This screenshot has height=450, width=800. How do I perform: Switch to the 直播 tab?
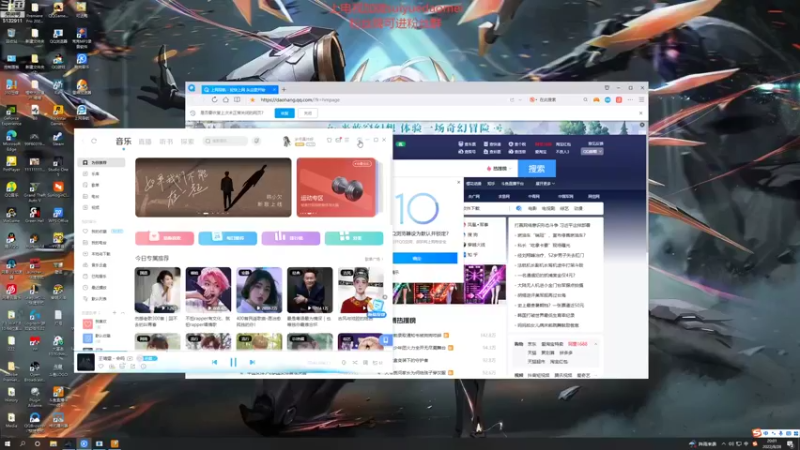click(145, 141)
